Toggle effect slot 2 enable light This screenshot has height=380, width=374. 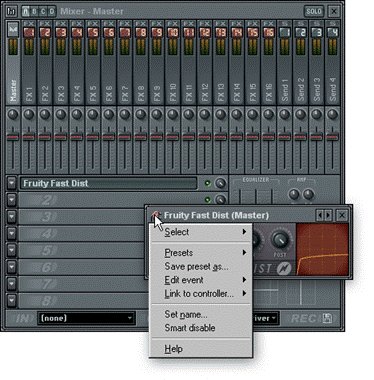coord(207,200)
